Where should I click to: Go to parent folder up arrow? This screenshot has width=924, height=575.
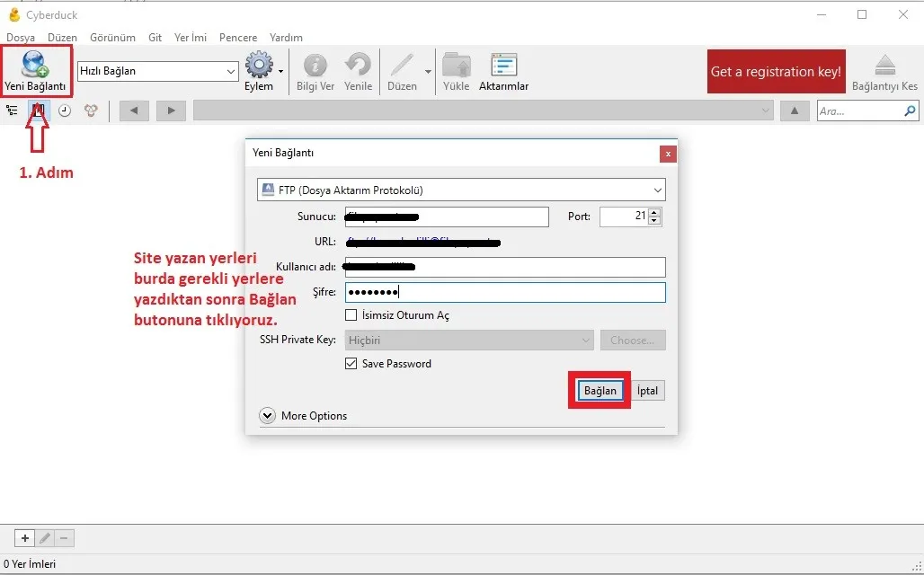[x=795, y=111]
